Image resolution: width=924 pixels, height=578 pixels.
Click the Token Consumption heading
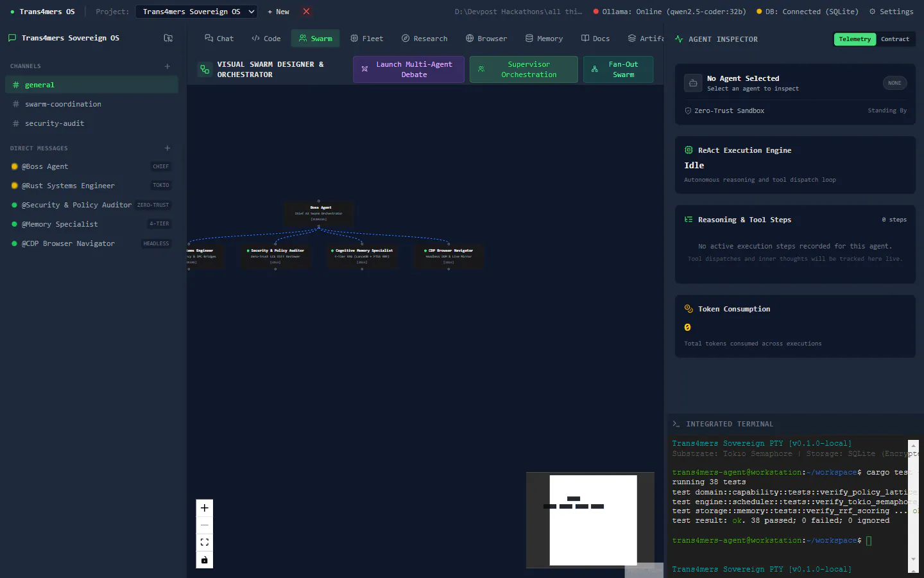734,309
